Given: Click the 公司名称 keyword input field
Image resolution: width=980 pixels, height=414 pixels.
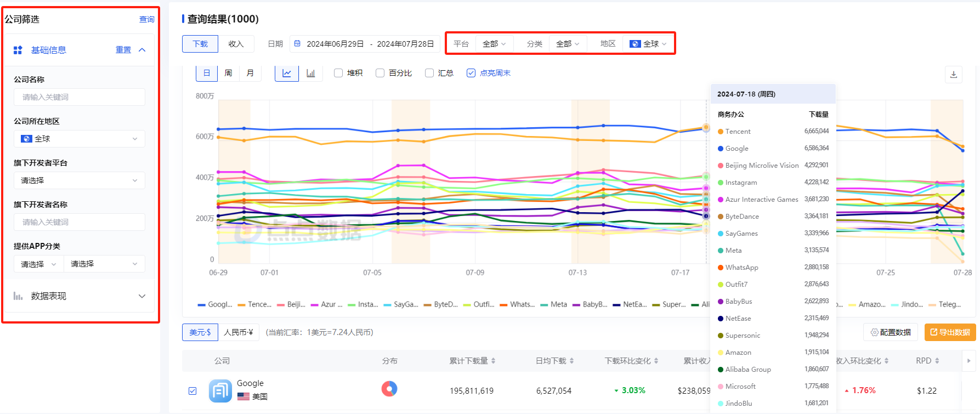Looking at the screenshot, I should coord(80,97).
